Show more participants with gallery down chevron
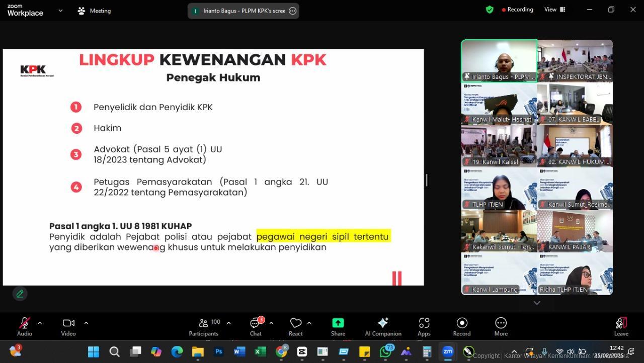This screenshot has width=644, height=363. point(537,303)
